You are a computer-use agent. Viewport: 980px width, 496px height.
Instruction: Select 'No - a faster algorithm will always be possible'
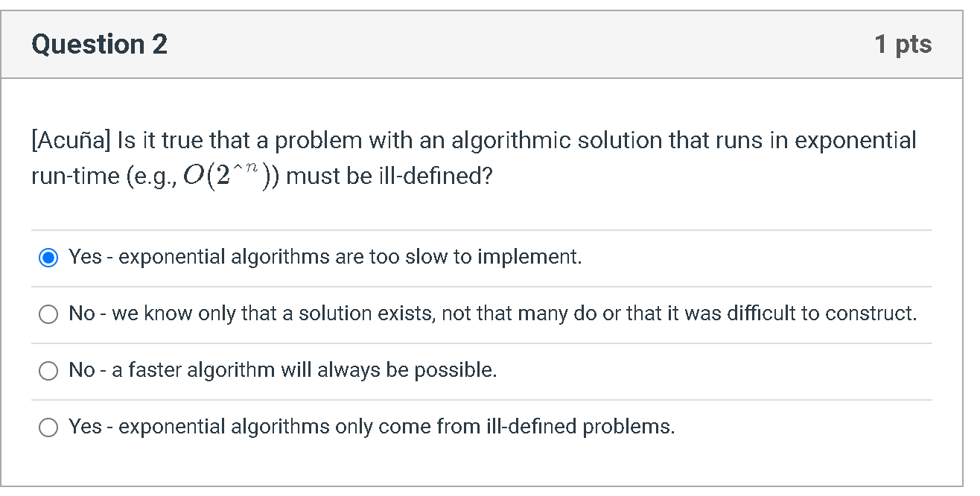[x=48, y=370]
